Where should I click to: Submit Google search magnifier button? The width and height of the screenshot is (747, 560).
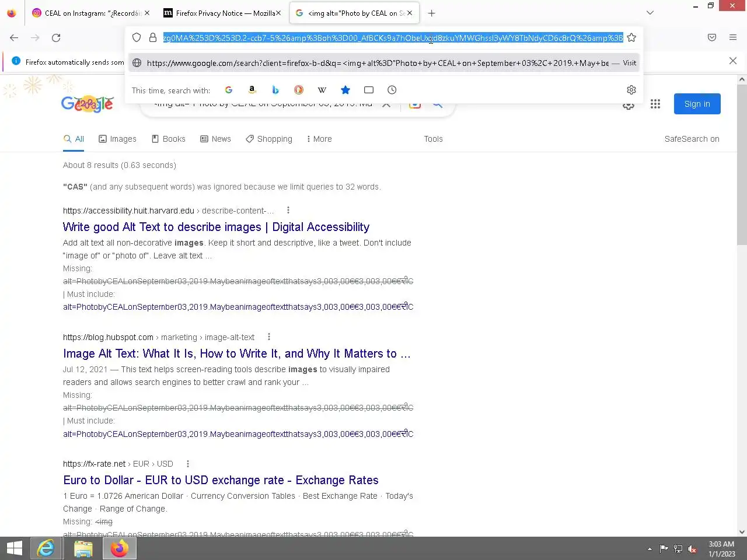pyautogui.click(x=437, y=105)
